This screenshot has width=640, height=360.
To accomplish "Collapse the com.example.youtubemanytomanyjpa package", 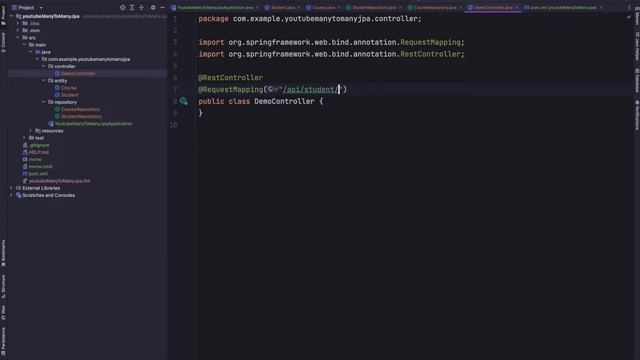I will (37, 59).
